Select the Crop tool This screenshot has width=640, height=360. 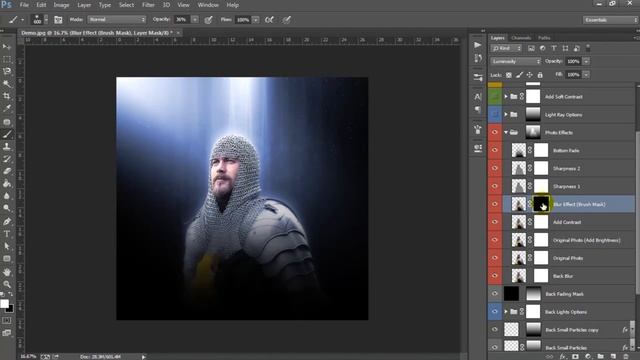(7, 96)
